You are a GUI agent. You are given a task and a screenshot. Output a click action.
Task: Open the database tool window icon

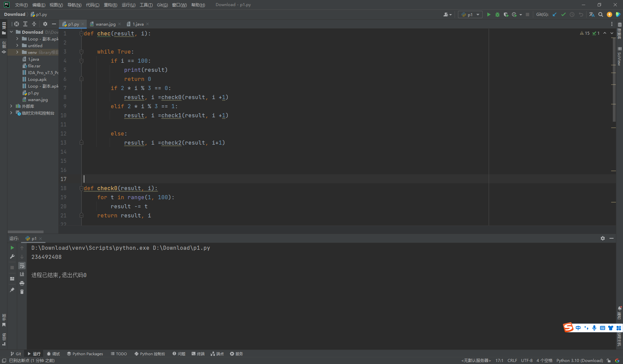620,25
